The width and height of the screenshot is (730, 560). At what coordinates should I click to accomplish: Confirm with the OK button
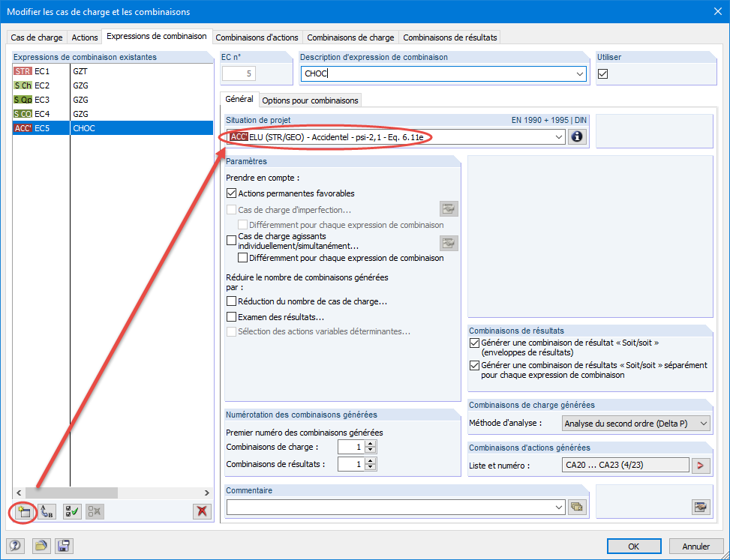pos(634,547)
